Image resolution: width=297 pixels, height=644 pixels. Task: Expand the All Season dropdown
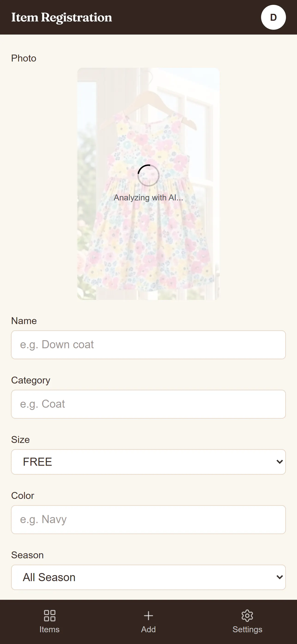coord(148,577)
